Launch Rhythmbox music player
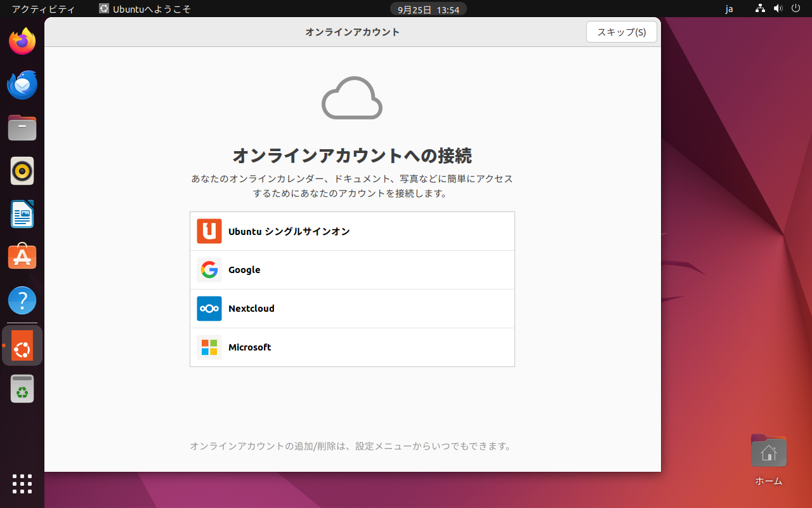The height and width of the screenshot is (508, 812). (22, 171)
